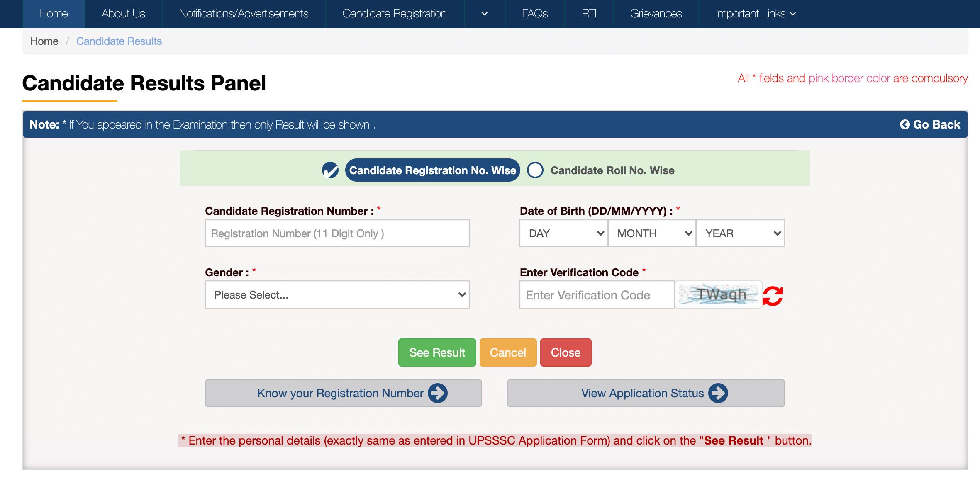Click the Candidate Results Panel heading
The height and width of the screenshot is (481, 980).
[144, 83]
